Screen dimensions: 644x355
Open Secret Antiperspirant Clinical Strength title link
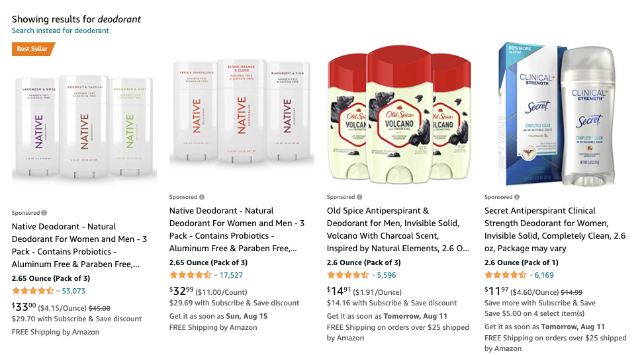click(555, 229)
